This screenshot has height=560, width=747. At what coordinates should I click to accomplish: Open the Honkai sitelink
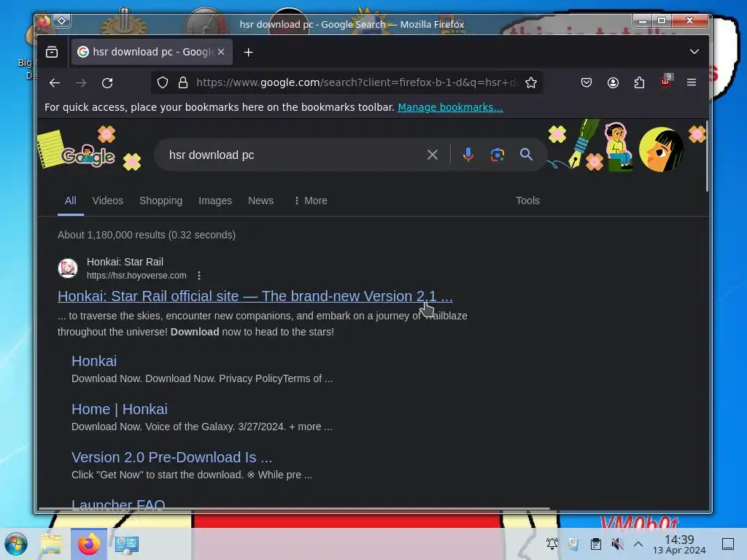pyautogui.click(x=94, y=361)
